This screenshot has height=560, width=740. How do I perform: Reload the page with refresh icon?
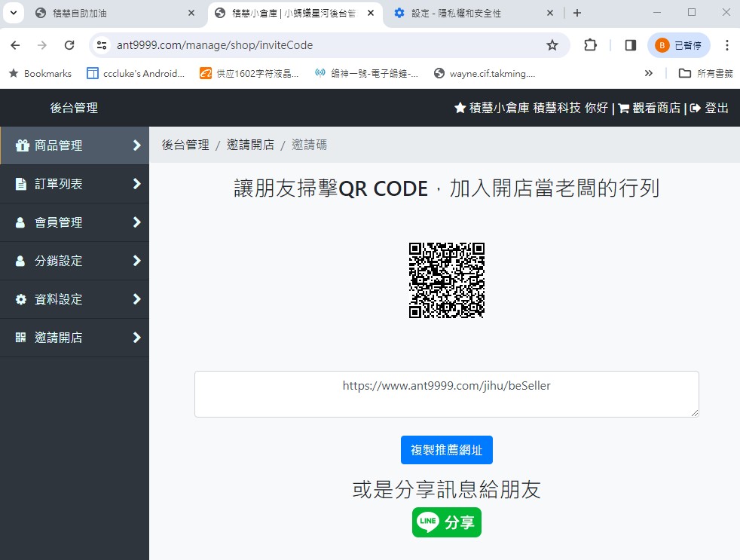(x=69, y=45)
